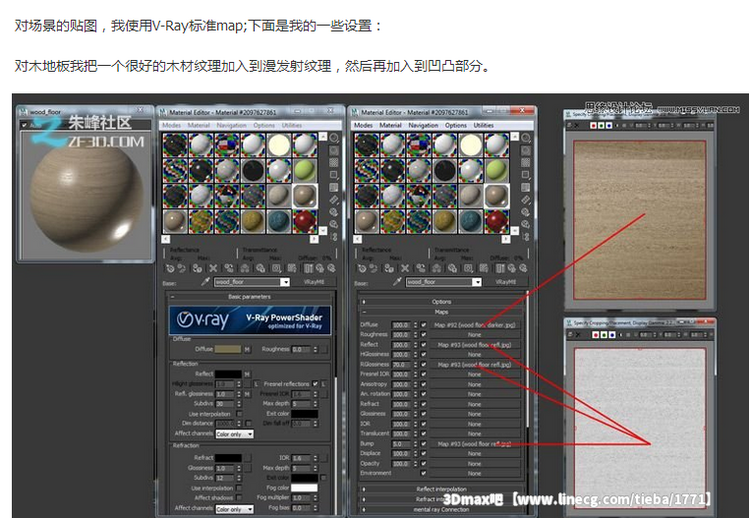
Task: Open Material menu in right Material Editor
Action: click(x=390, y=125)
